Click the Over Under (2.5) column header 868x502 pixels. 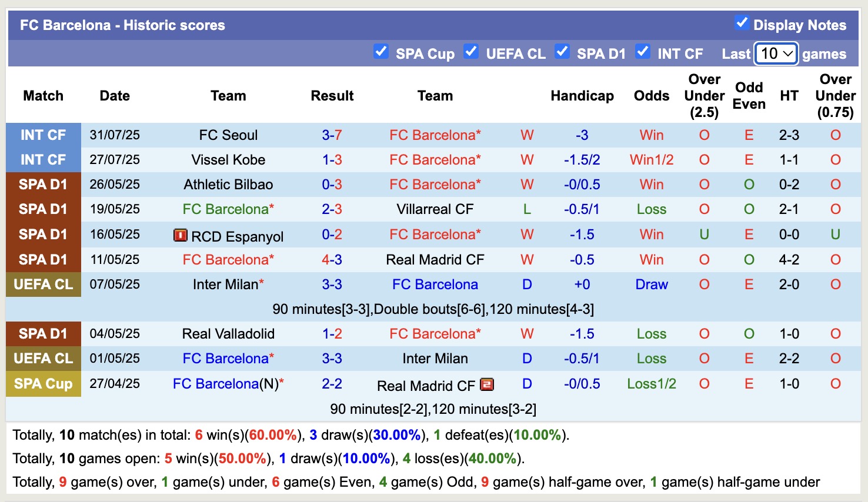pyautogui.click(x=704, y=96)
